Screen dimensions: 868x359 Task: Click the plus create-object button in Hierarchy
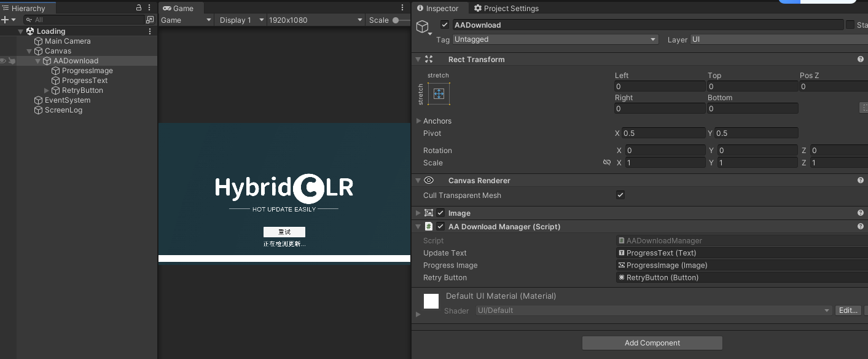pyautogui.click(x=5, y=20)
